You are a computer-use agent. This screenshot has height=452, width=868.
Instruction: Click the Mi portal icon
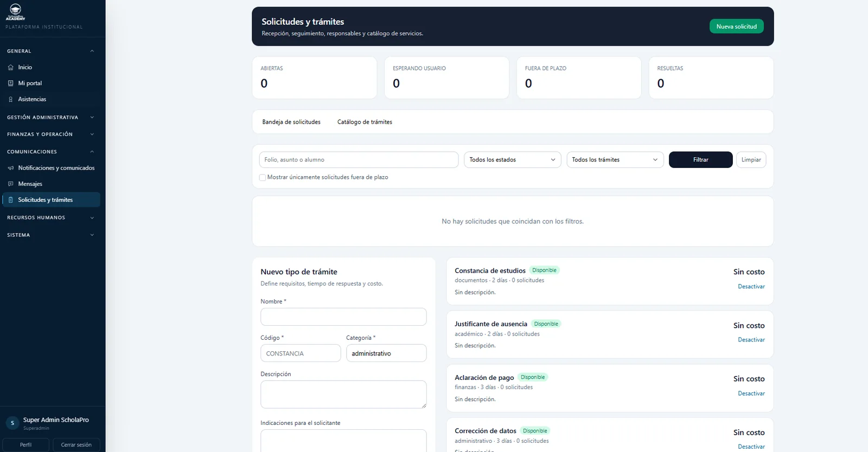click(x=10, y=83)
